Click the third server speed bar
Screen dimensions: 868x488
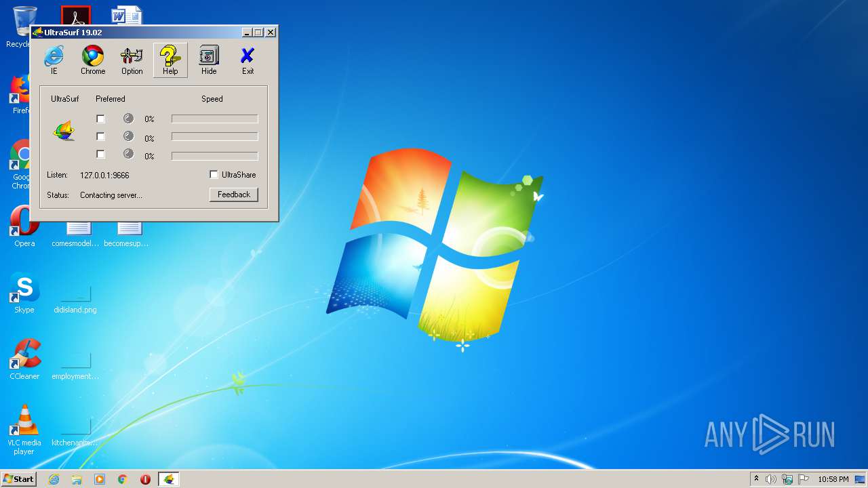214,156
